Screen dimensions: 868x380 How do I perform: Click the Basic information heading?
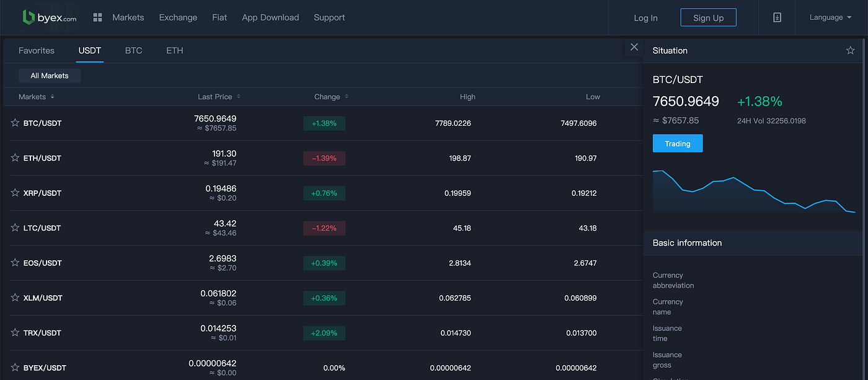pyautogui.click(x=687, y=243)
